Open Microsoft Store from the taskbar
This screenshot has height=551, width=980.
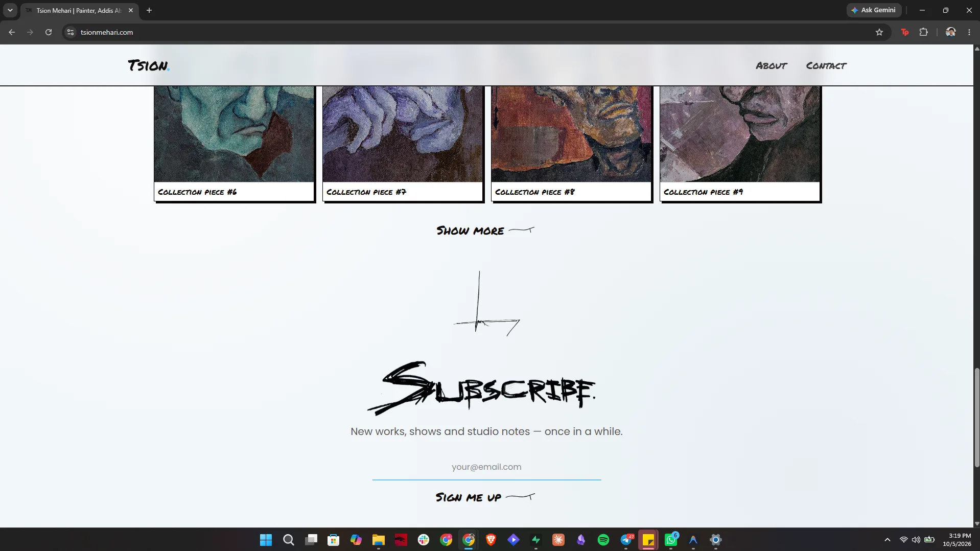[333, 540]
